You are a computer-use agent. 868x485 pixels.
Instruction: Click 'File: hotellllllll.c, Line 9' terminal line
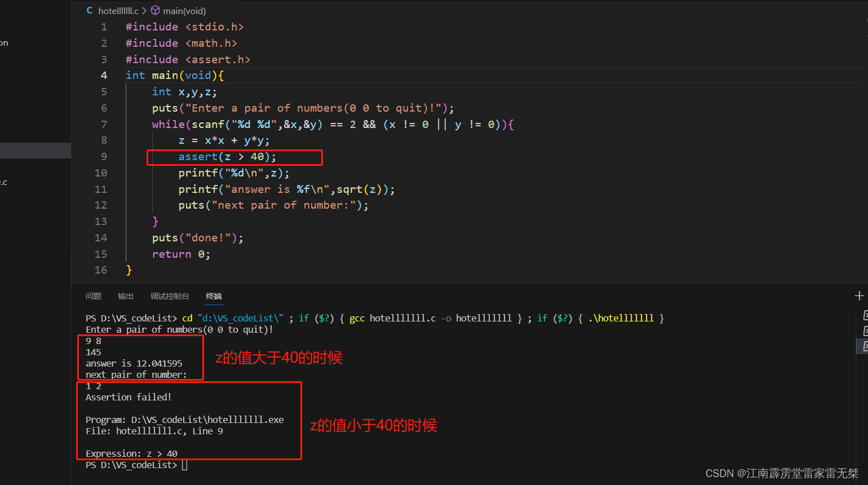[154, 431]
